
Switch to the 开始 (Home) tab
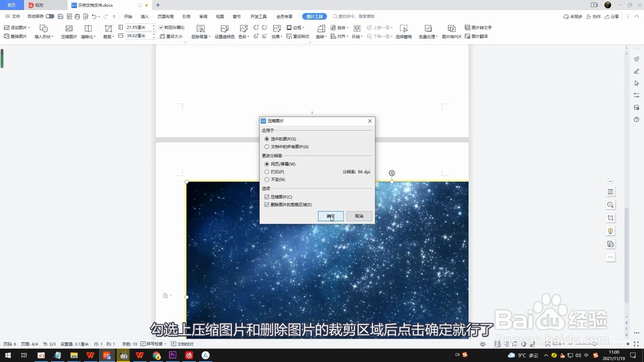pos(128,16)
